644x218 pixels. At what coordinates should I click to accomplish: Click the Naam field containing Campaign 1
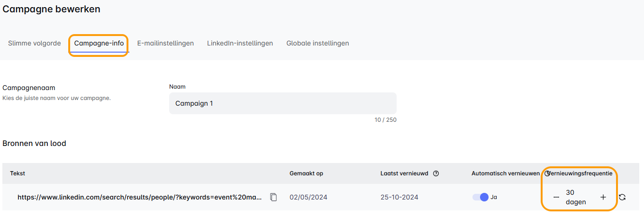pos(282,103)
